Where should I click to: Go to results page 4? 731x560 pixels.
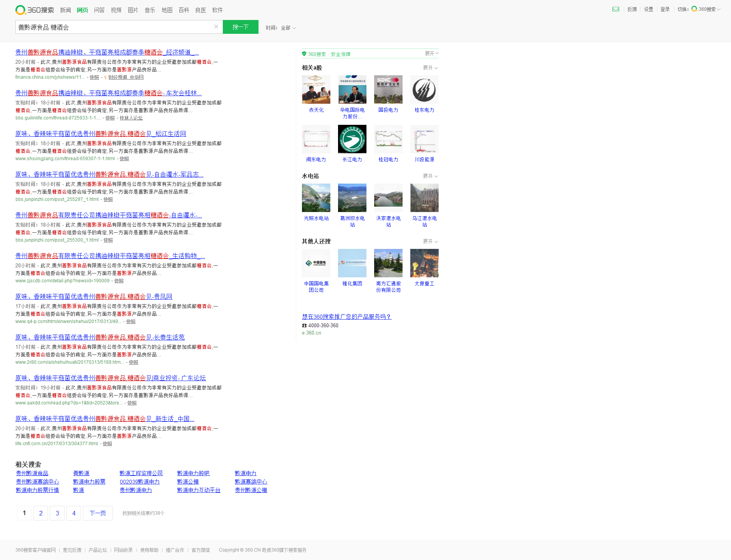74,513
